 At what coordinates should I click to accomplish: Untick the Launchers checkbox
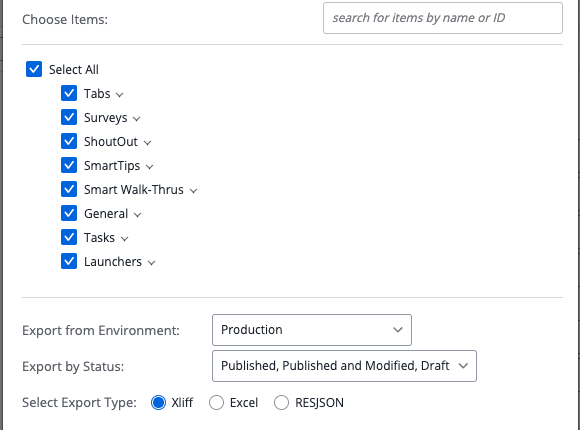[69, 261]
